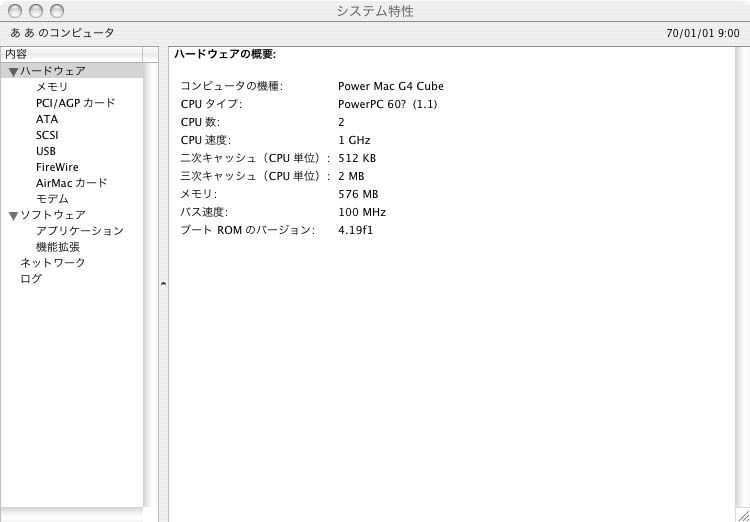Select ログ in the sidebar
This screenshot has height=522, width=750.
click(31, 279)
